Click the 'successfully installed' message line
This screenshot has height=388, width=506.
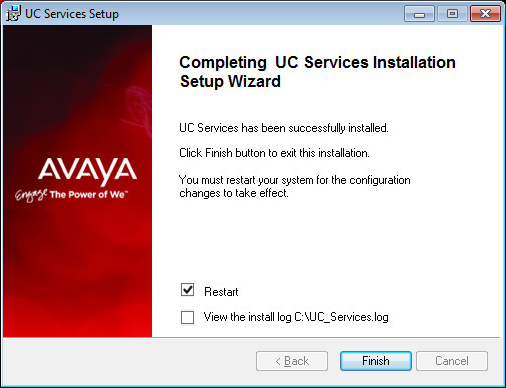[x=284, y=128]
